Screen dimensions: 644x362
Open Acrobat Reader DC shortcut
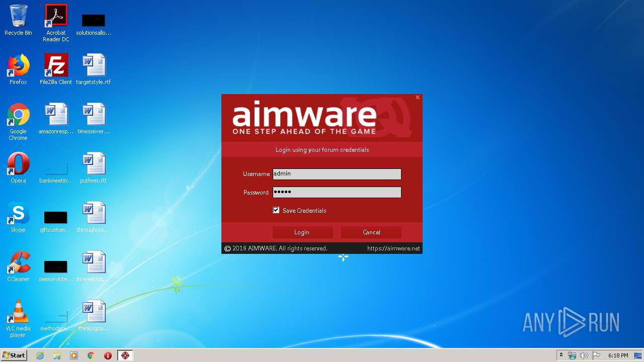click(x=56, y=23)
